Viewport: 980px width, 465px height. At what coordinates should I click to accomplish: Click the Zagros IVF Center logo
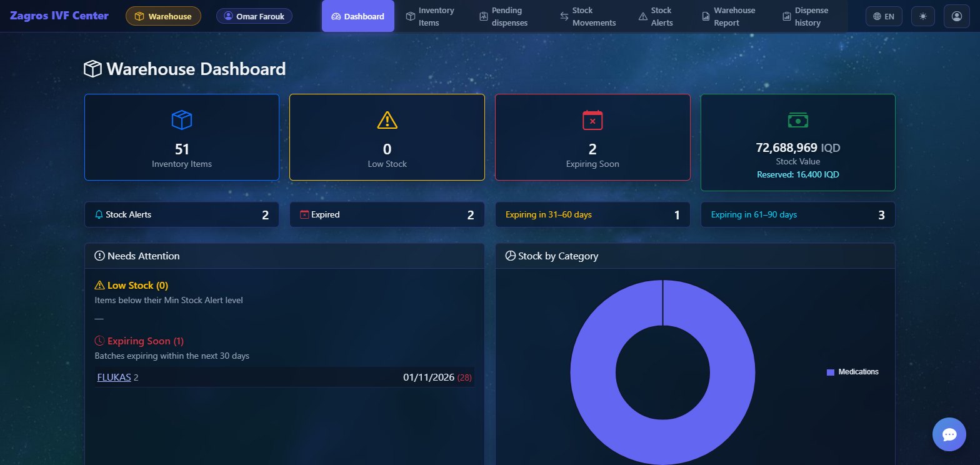59,16
